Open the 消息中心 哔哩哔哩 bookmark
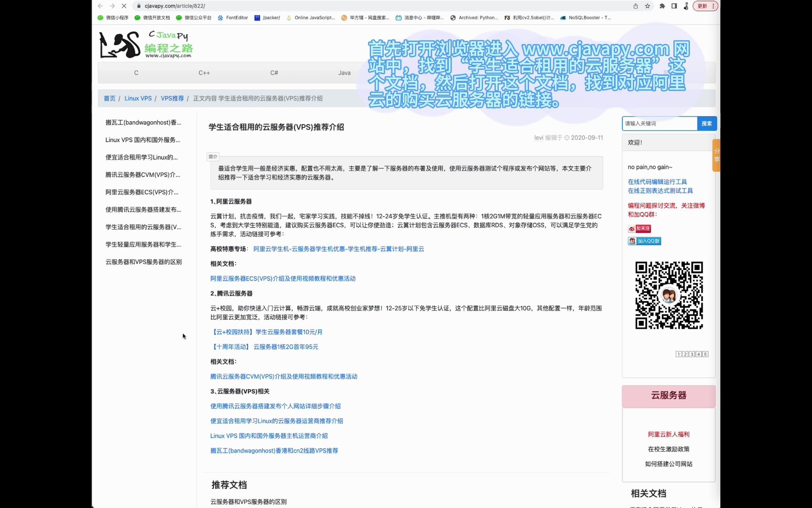Viewport: 812px width, 508px height. tap(420, 18)
